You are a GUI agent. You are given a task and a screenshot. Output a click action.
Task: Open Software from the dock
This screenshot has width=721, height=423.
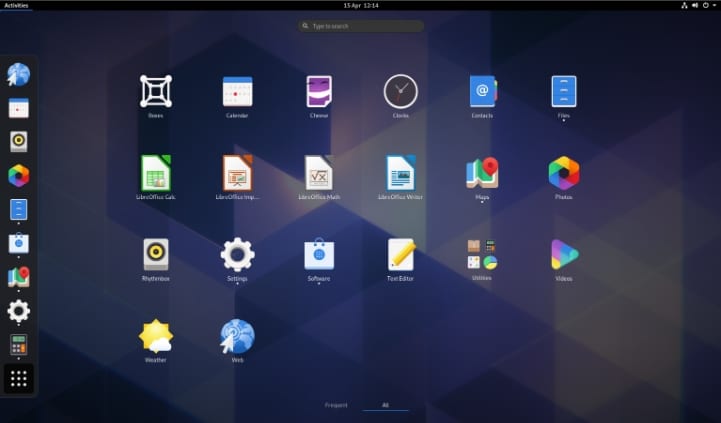18,243
